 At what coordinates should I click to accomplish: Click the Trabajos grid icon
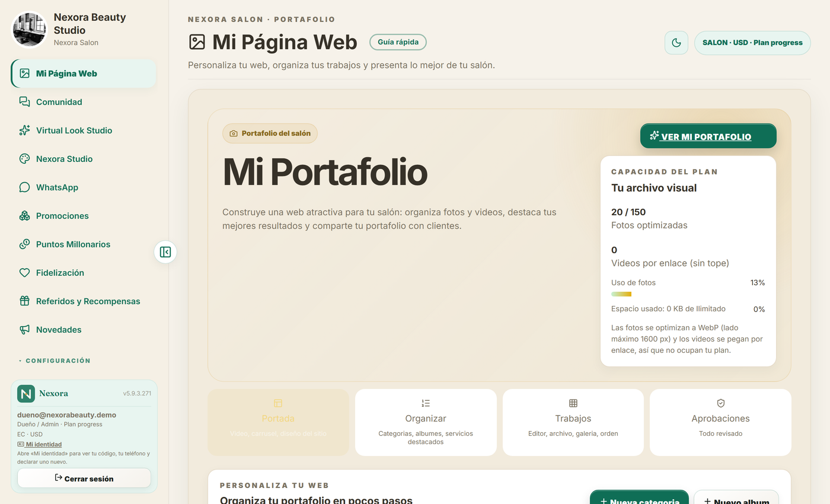click(573, 403)
